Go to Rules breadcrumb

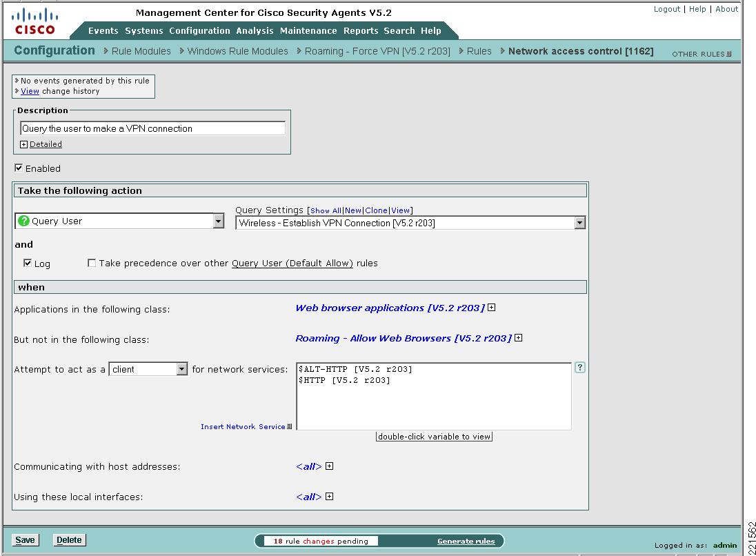[479, 51]
